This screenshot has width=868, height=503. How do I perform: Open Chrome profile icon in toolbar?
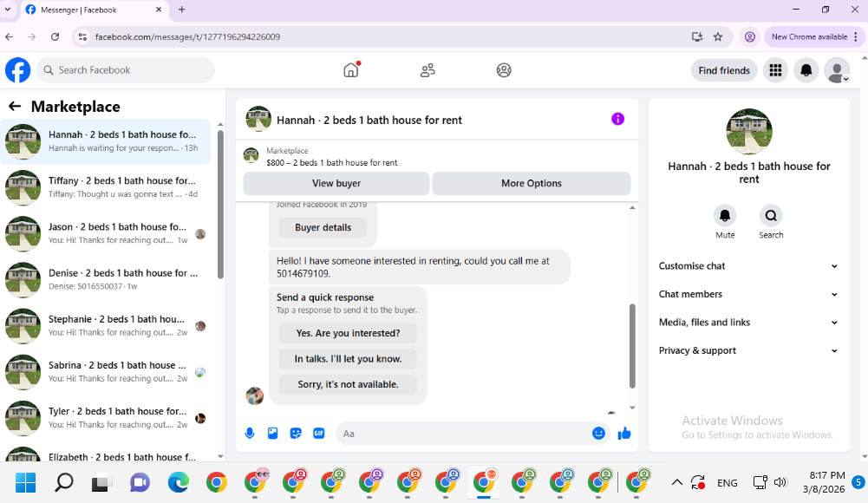coord(750,37)
